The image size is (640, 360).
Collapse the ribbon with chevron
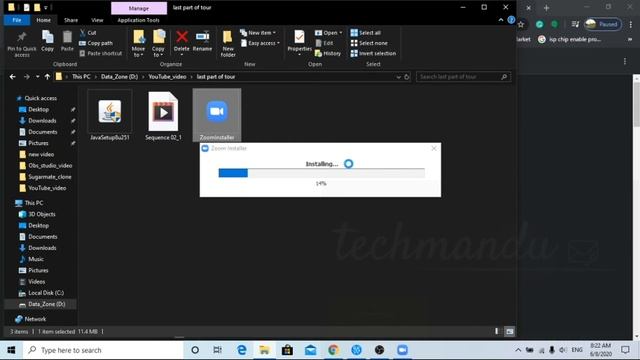(501, 20)
